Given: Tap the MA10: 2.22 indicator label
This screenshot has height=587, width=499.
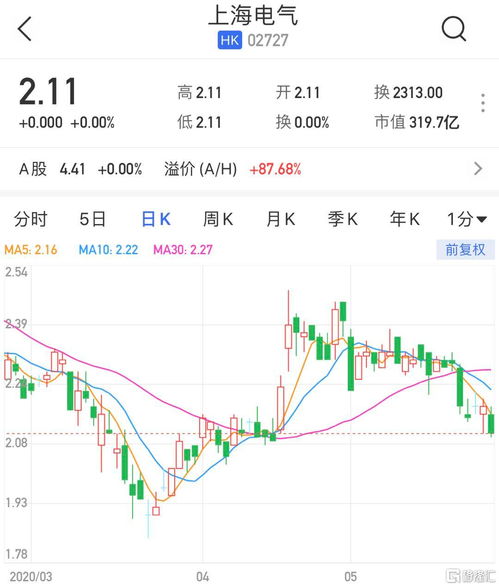Looking at the screenshot, I should click(x=108, y=250).
